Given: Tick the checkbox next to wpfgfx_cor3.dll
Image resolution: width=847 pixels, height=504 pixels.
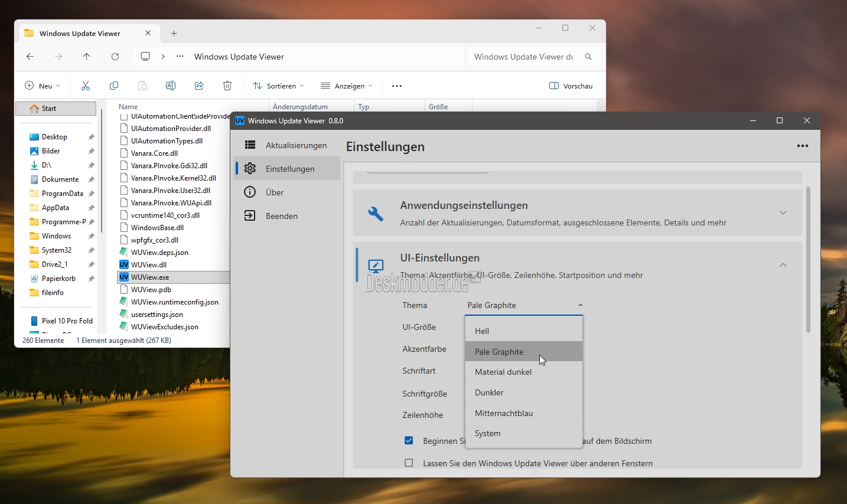Looking at the screenshot, I should (124, 240).
